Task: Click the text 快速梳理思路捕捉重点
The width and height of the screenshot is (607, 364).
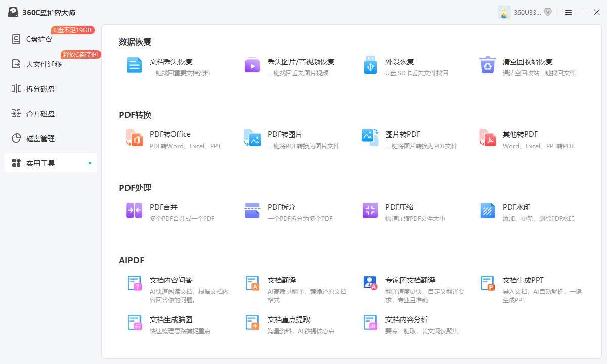Action: pos(180,331)
